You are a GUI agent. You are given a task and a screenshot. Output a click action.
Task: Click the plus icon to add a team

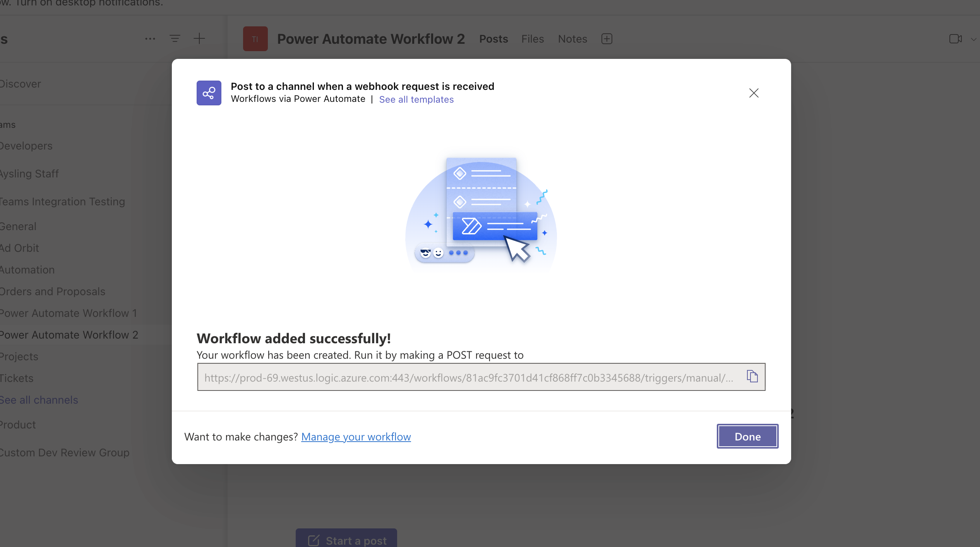click(199, 39)
